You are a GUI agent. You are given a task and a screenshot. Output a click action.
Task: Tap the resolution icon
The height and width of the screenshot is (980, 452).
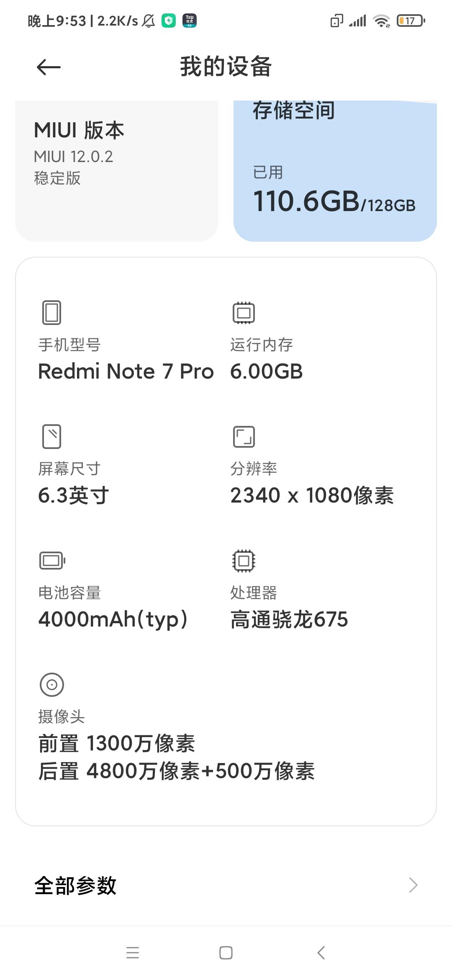(244, 436)
